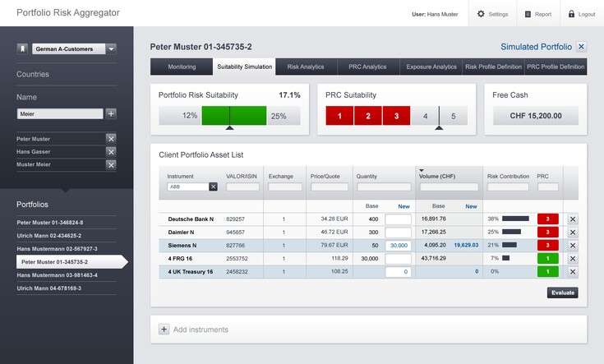The height and width of the screenshot is (364, 604).
Task: Click the green Portfolio Risk Suitability bar
Action: (234, 116)
